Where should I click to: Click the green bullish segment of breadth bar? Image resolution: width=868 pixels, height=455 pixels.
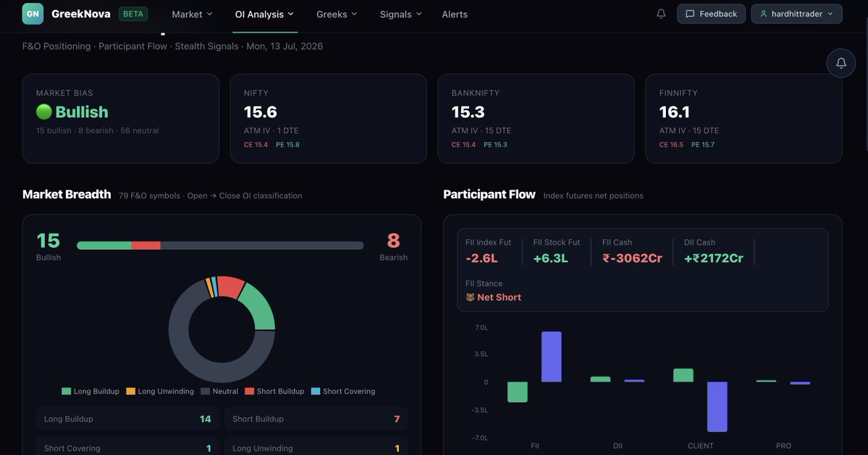(x=104, y=246)
